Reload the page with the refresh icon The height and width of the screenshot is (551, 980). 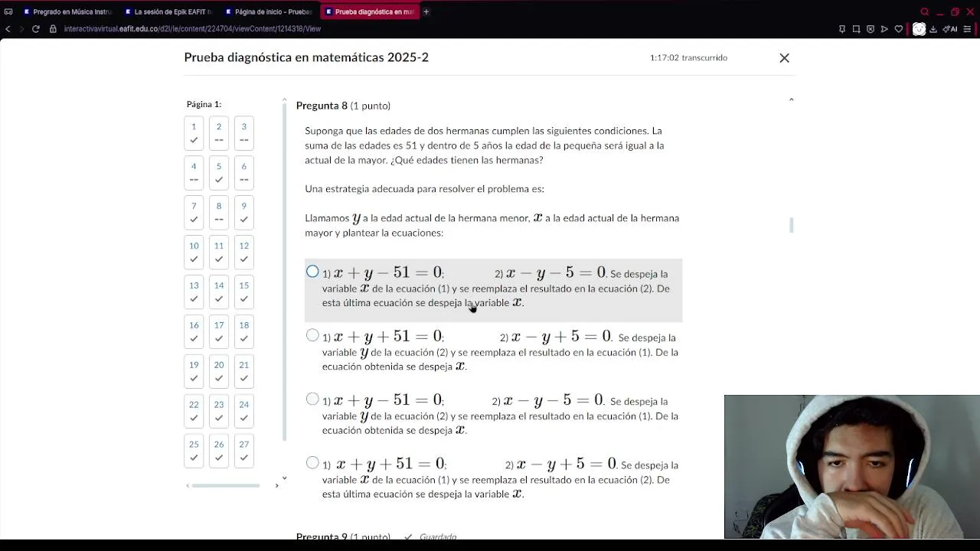tap(35, 29)
